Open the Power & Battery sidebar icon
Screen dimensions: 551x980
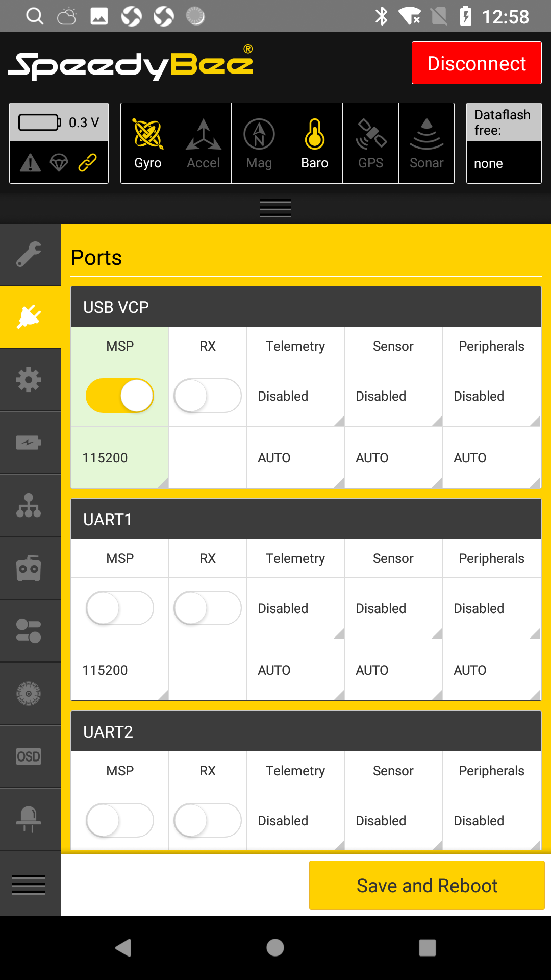click(29, 443)
